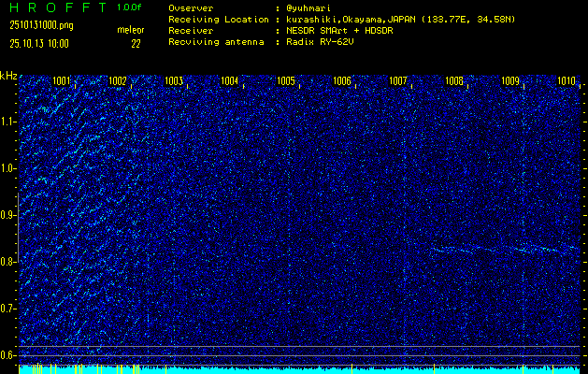This screenshot has height=374, width=588.
Task: Click the 0.8 kHz axis label
Action: pyautogui.click(x=8, y=262)
